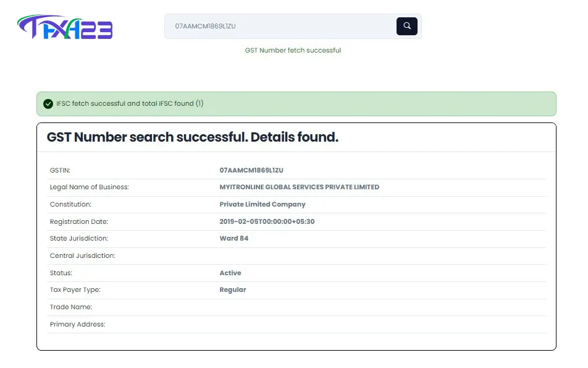Image resolution: width=588 pixels, height=368 pixels.
Task: Click the magnifying glass search button
Action: click(406, 26)
